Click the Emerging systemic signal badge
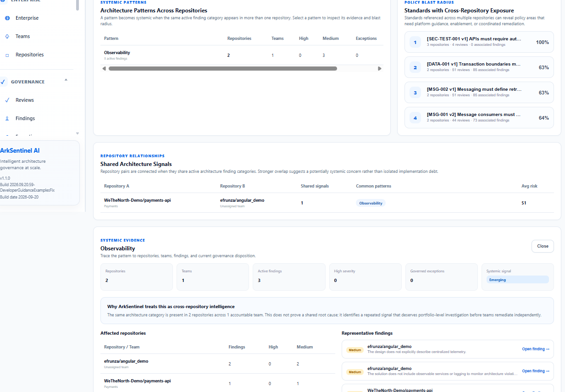Screen dimensions: 565x392 pos(517,280)
